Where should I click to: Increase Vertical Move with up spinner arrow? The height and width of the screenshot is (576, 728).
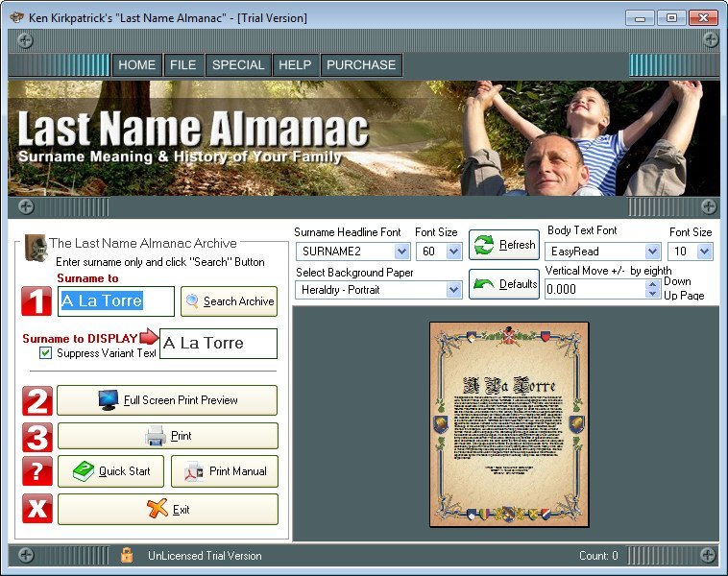click(653, 285)
